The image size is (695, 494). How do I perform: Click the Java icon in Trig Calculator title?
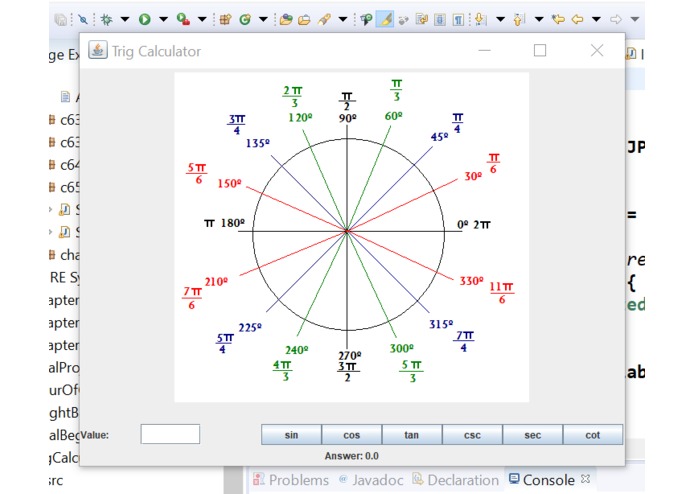click(x=98, y=50)
